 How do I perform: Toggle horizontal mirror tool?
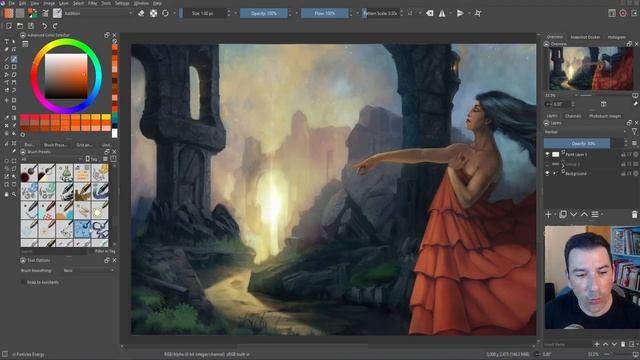pyautogui.click(x=442, y=13)
